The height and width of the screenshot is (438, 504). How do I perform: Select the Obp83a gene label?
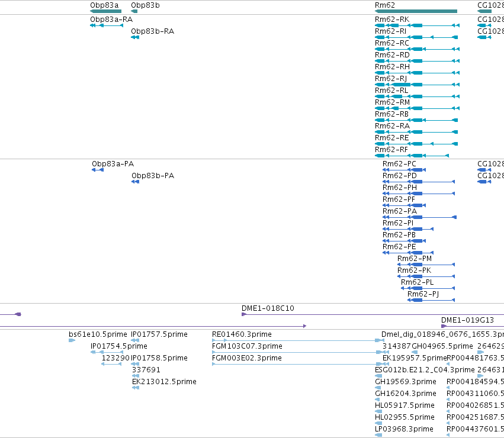104,5
